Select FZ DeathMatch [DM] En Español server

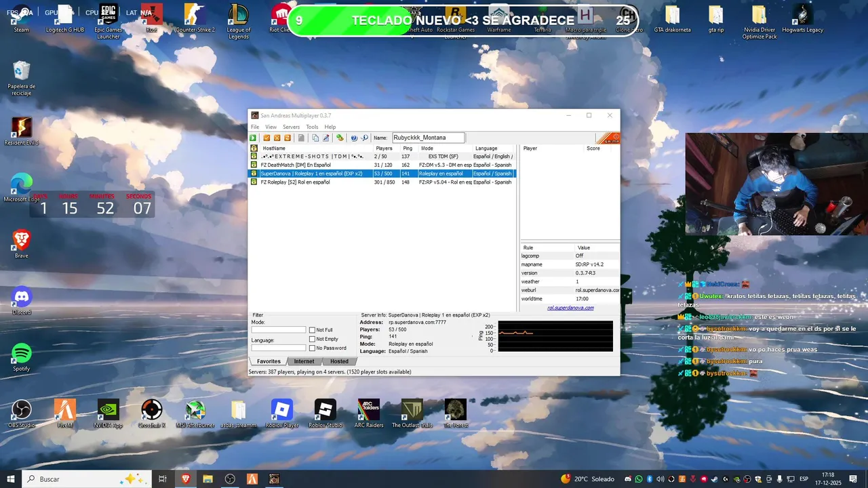click(382, 165)
